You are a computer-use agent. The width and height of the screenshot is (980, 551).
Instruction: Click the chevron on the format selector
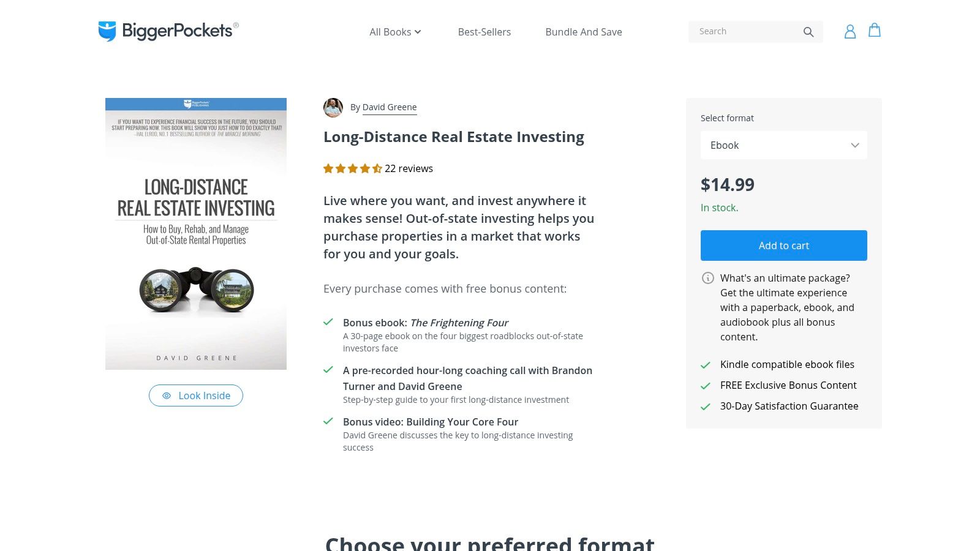tap(855, 145)
